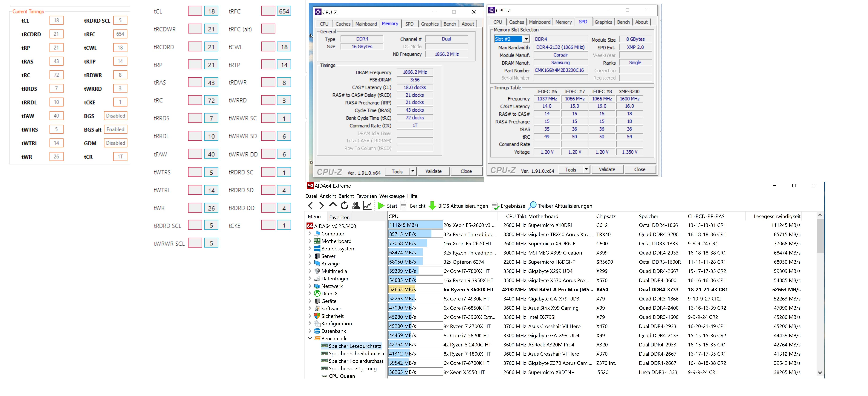
Task: Click the AIDA64 refresh icon
Action: [344, 206]
